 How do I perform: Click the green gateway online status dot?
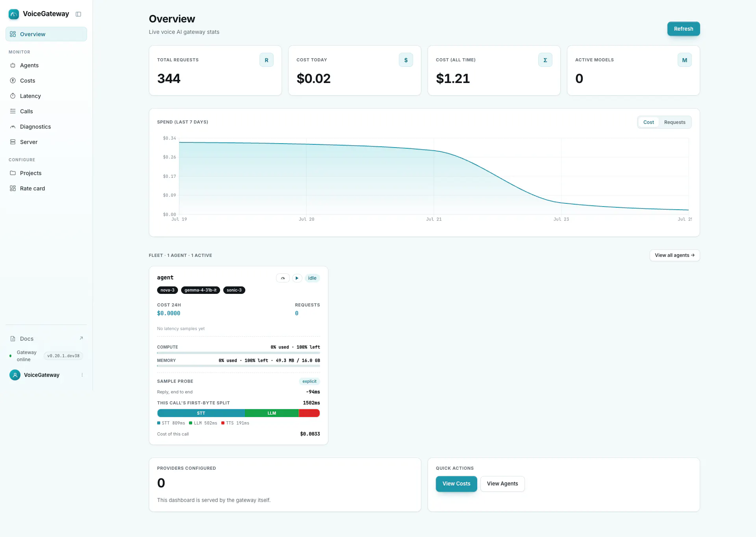(11, 356)
